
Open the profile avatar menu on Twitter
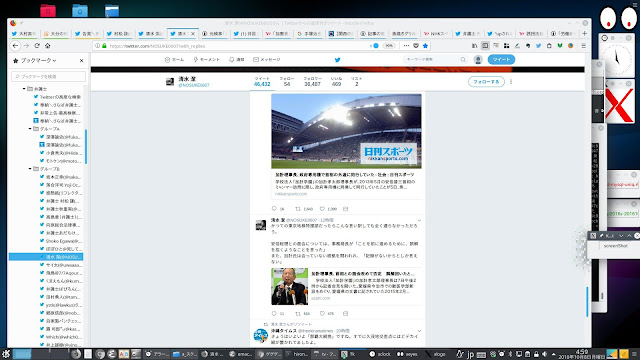(x=478, y=60)
